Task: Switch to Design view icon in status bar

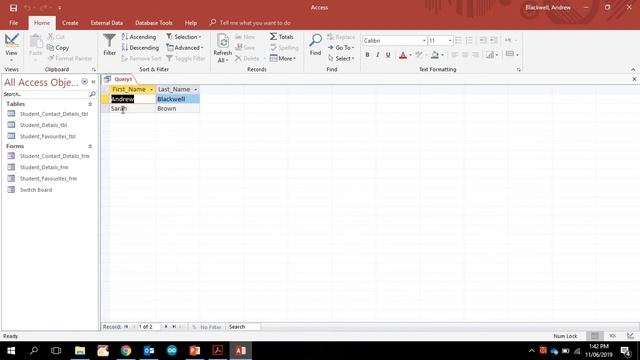Action: [630, 336]
